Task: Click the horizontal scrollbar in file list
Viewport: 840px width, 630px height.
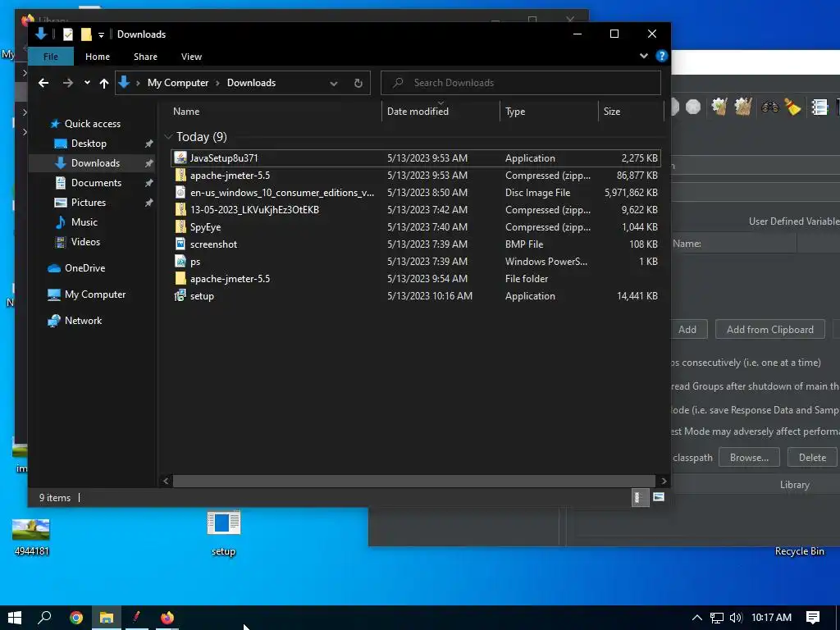Action: coord(413,481)
